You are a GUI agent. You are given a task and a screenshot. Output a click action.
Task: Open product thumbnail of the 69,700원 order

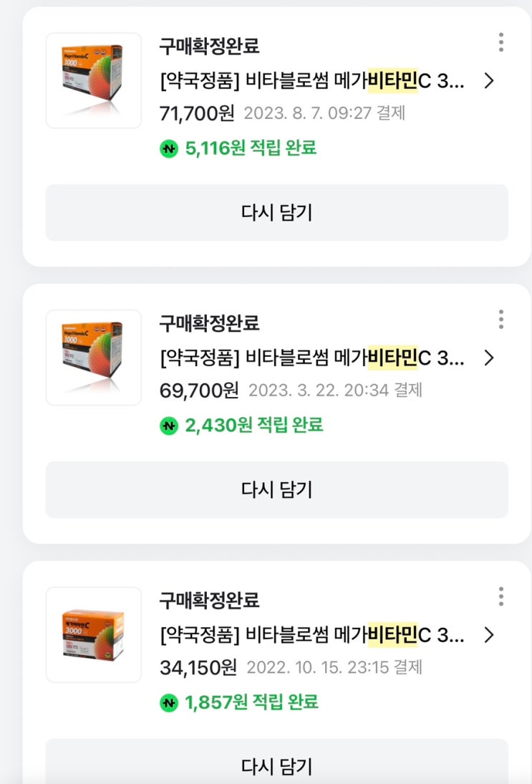point(94,358)
